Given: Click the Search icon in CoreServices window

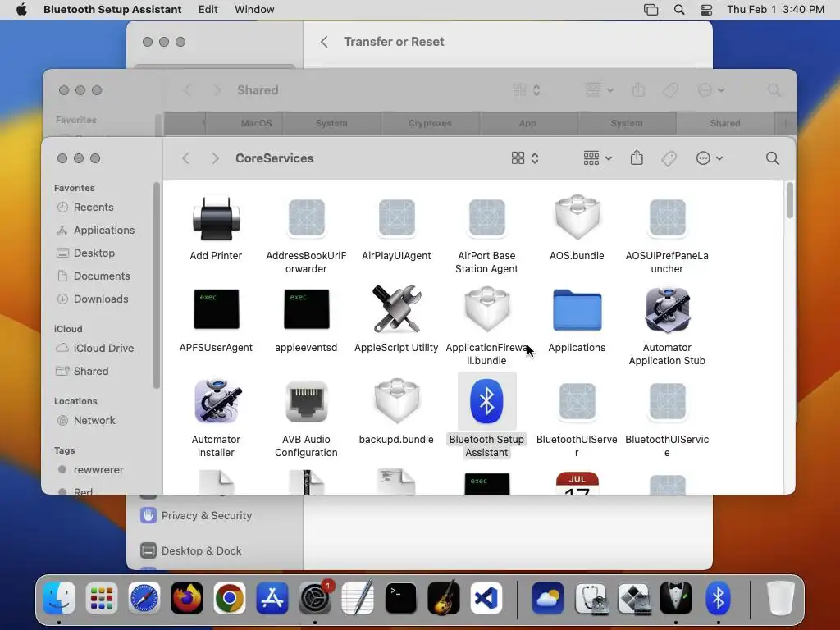Looking at the screenshot, I should pos(772,158).
